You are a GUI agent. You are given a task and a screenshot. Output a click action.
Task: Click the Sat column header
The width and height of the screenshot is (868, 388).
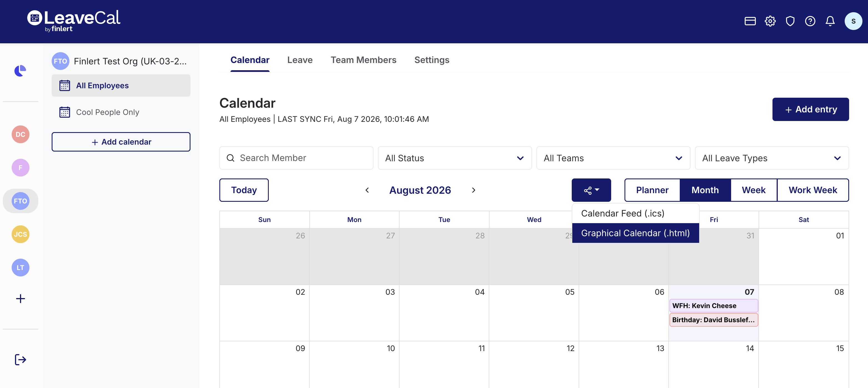click(x=803, y=220)
